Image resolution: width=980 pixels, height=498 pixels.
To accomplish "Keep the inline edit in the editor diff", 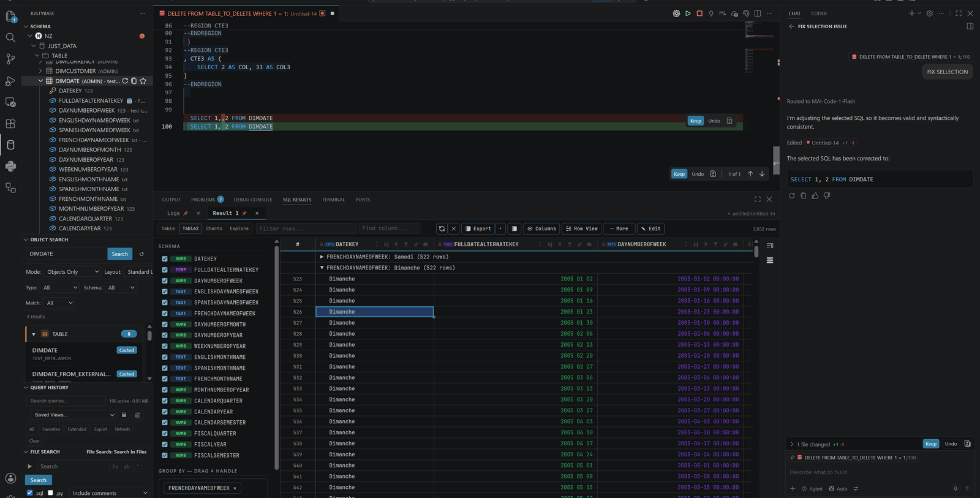I will pyautogui.click(x=696, y=121).
